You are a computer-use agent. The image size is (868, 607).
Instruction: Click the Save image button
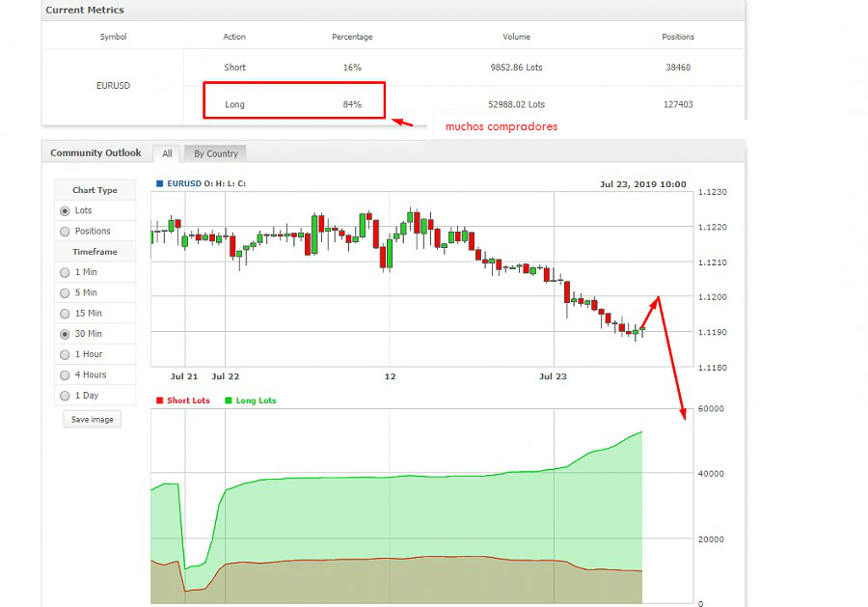click(x=92, y=419)
